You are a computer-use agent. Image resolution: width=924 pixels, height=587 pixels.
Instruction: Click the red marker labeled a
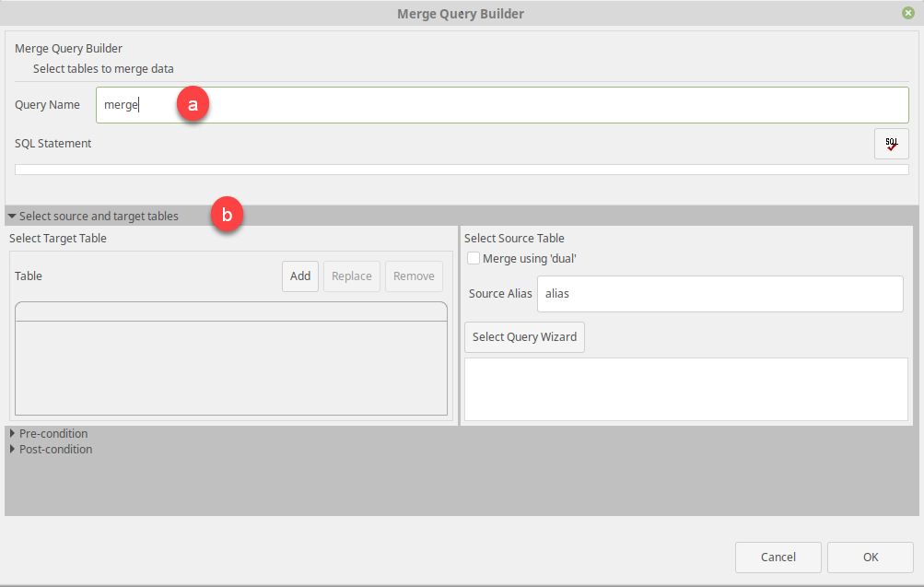[193, 105]
